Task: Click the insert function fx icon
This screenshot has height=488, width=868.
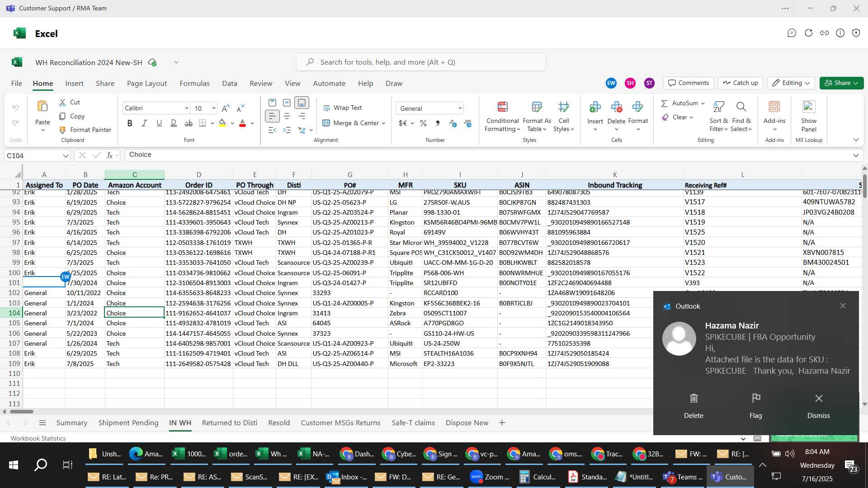Action: pos(109,155)
